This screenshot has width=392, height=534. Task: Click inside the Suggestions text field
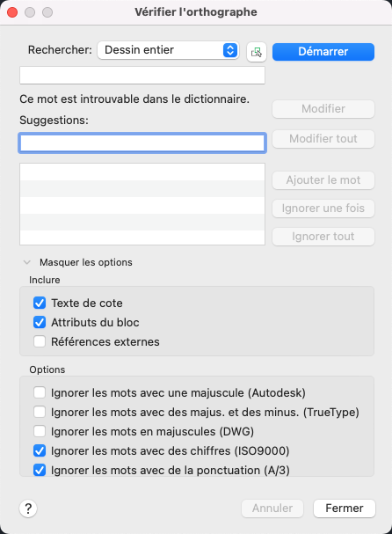point(142,143)
